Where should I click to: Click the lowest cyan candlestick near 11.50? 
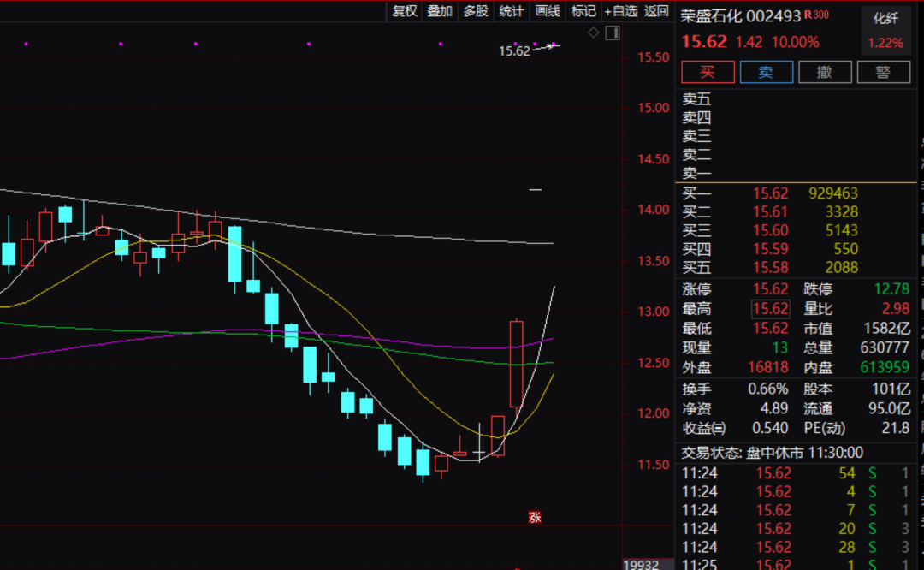(423, 461)
